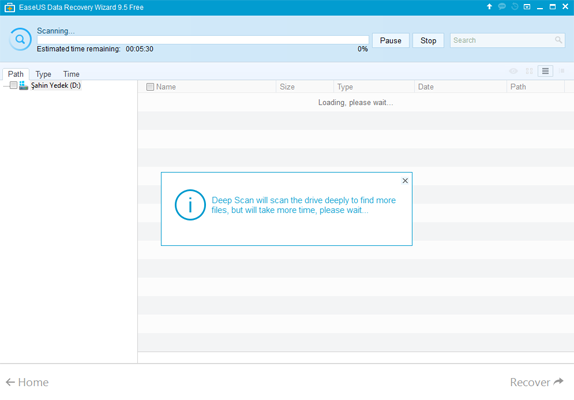Click the title bar menu dropdown icon
The height and width of the screenshot is (400, 574).
coord(527,7)
